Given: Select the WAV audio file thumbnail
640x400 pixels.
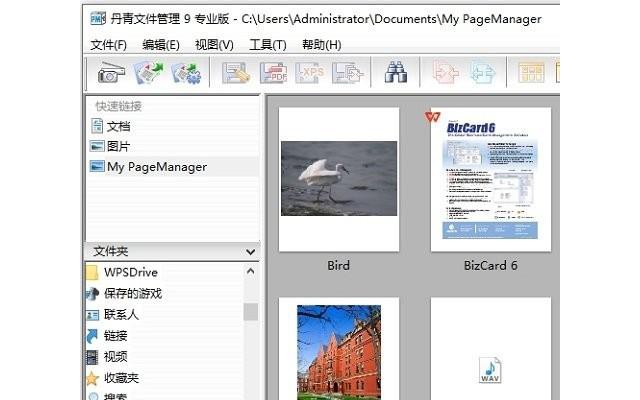Looking at the screenshot, I should [491, 370].
